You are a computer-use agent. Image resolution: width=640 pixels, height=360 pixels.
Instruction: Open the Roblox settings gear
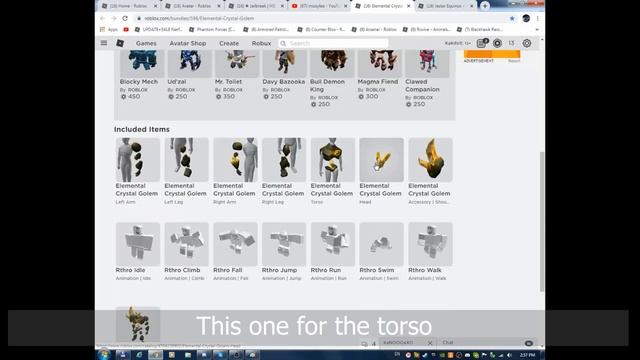pyautogui.click(x=527, y=43)
